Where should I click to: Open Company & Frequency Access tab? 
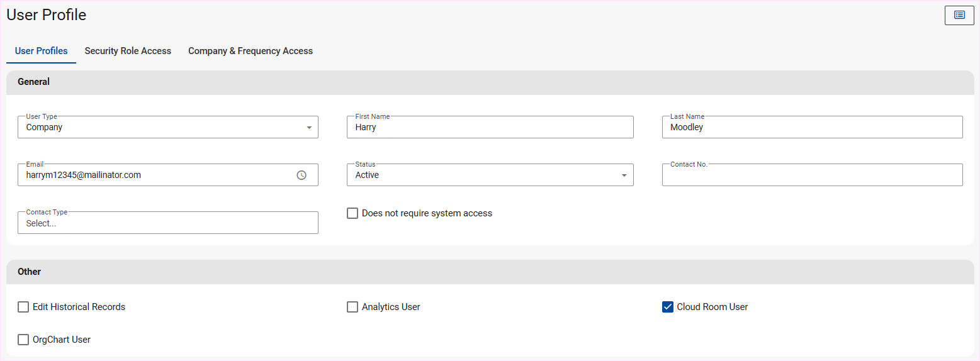coord(250,51)
